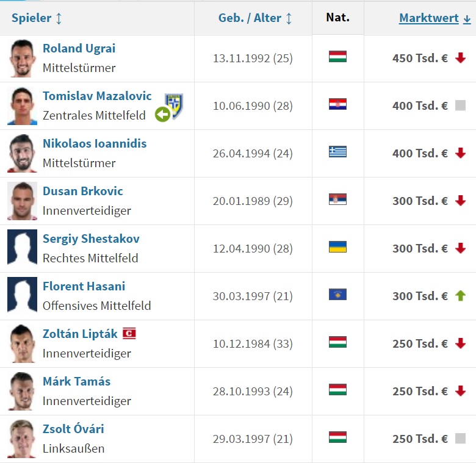Click the green loan-return arrow icon for Mazalovic
The image size is (476, 463).
click(163, 115)
